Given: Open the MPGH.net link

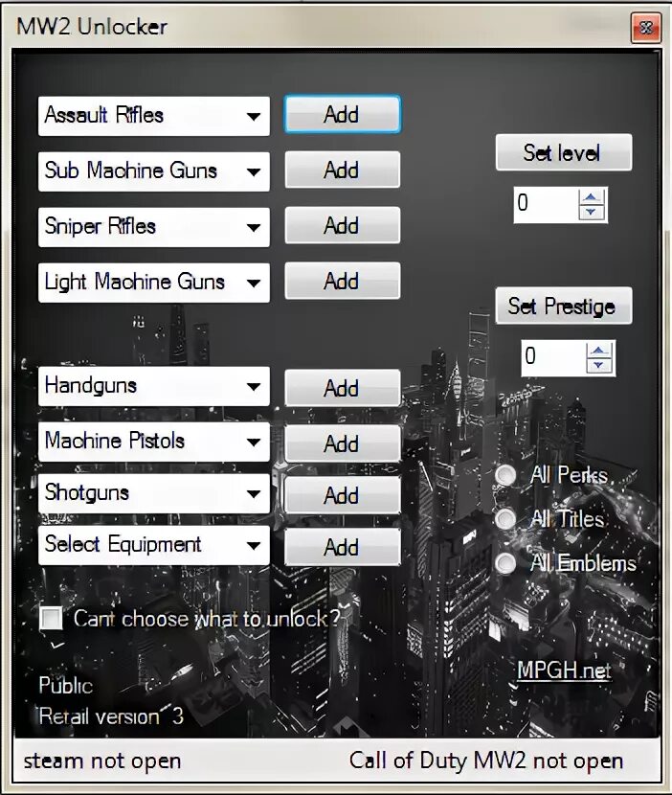Looking at the screenshot, I should (564, 670).
